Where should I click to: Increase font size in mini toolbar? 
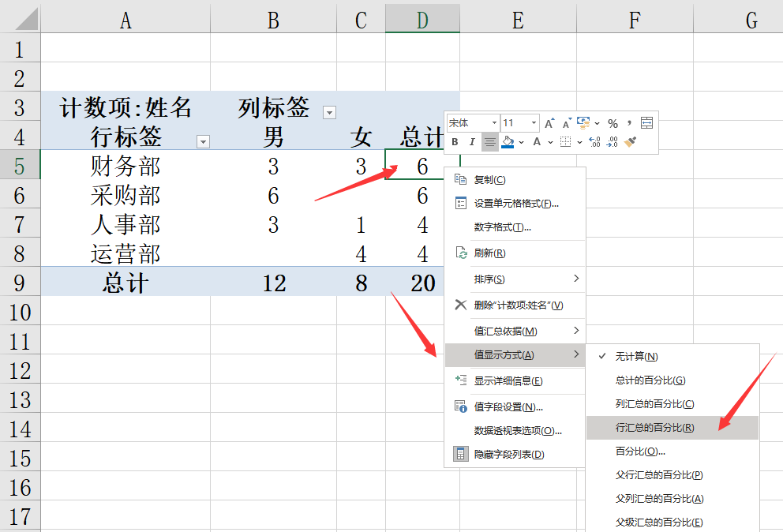549,123
